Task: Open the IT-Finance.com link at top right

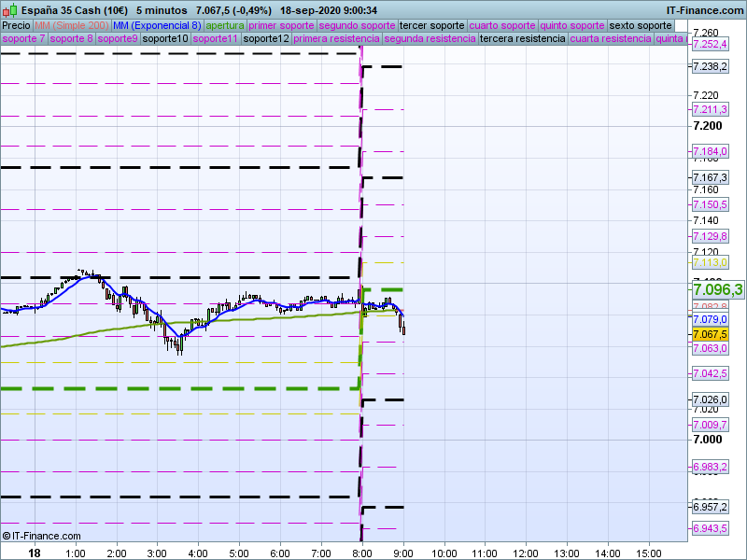Action: click(704, 9)
